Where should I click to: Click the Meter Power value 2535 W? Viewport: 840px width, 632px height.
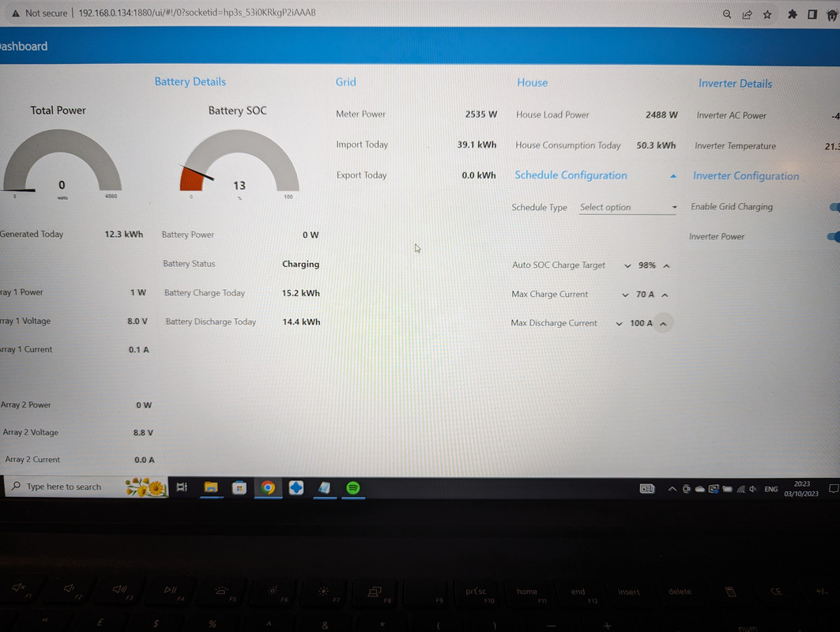[x=481, y=114]
